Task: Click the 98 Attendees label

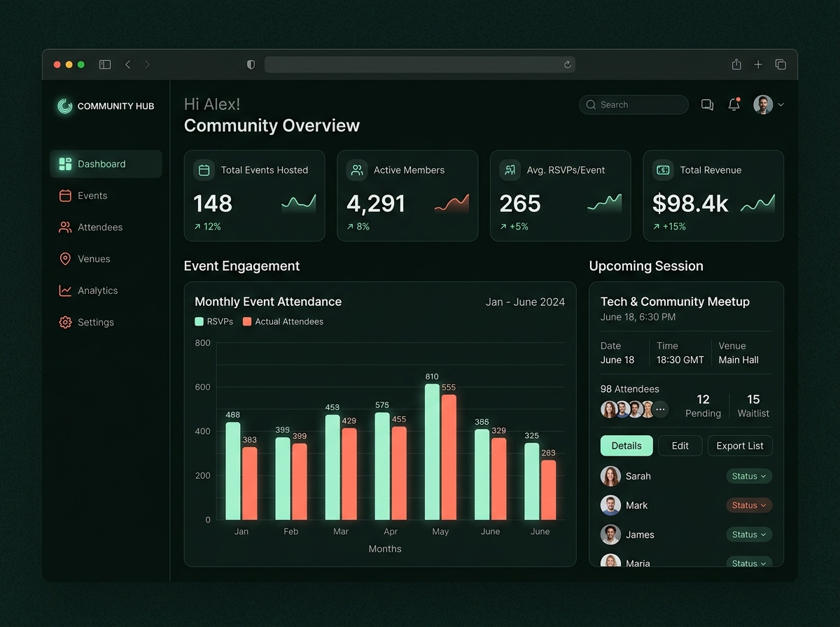Action: click(x=630, y=389)
